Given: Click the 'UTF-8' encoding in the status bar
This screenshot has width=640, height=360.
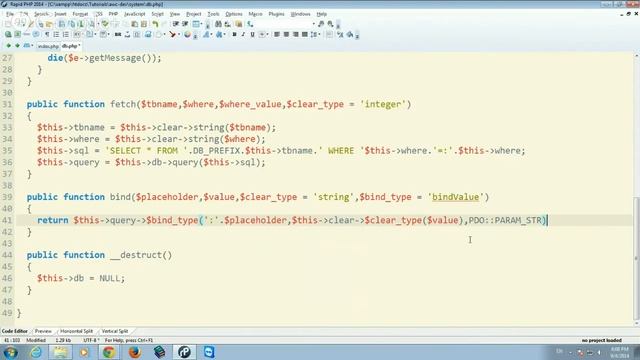Looking at the screenshot, I should [x=91, y=340].
